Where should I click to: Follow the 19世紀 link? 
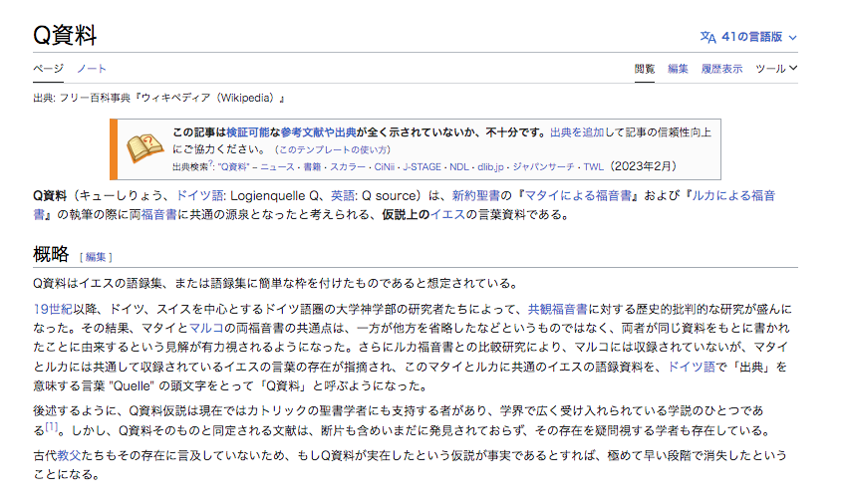click(x=53, y=309)
